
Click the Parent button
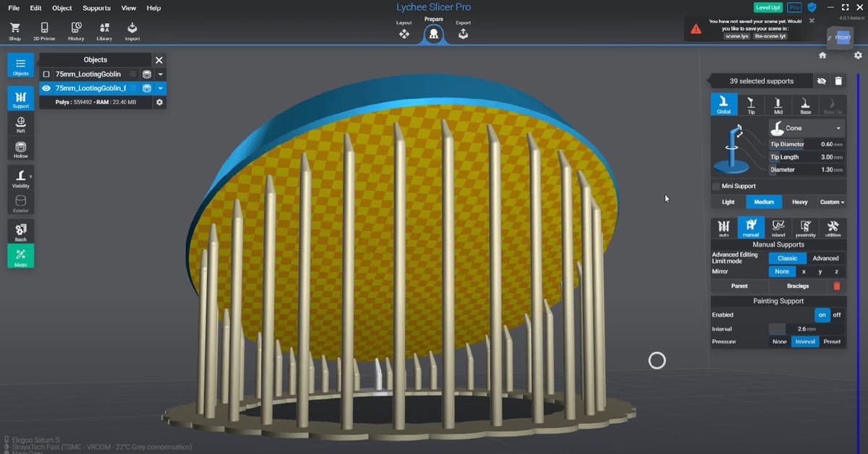[x=739, y=286]
